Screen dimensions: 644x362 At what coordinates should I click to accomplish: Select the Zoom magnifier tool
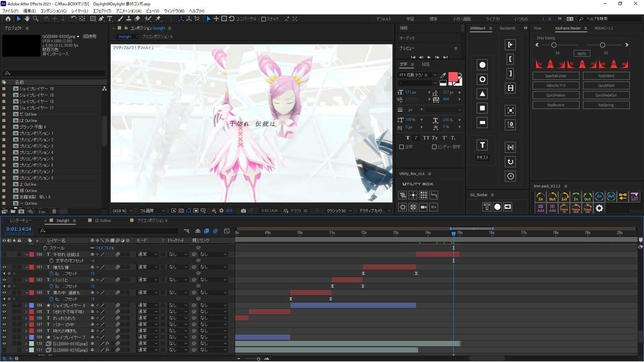tap(36, 19)
